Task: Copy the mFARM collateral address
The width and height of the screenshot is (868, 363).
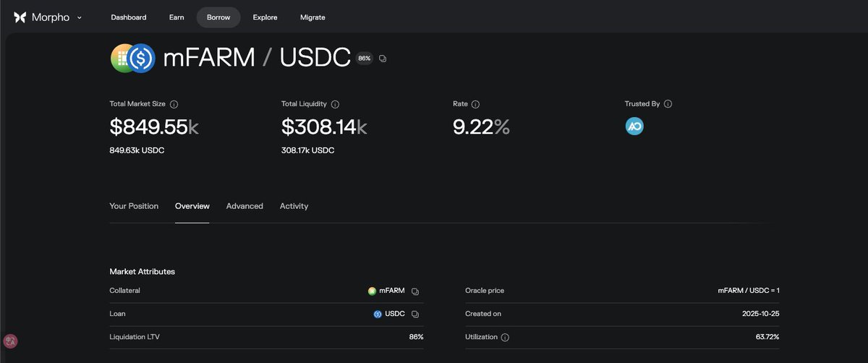Action: click(x=415, y=291)
